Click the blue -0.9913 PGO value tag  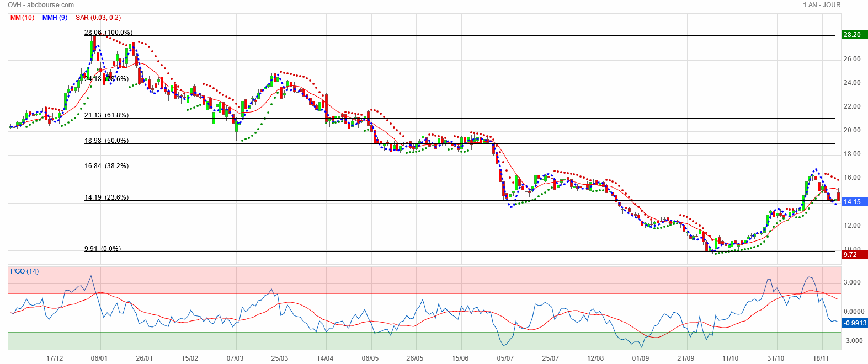[x=855, y=323]
